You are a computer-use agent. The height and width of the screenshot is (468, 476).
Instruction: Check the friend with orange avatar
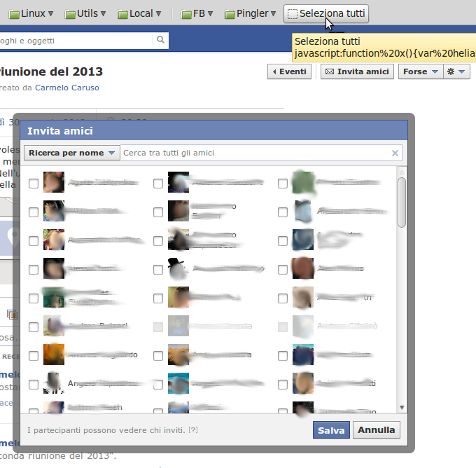(34, 356)
